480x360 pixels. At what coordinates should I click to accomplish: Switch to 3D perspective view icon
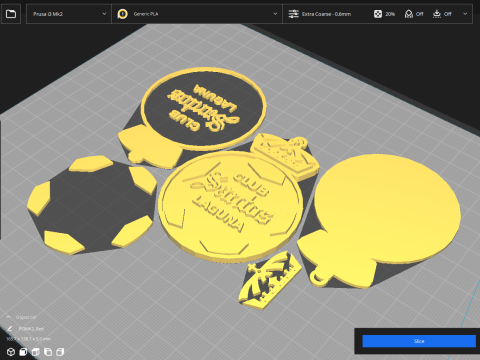(11, 352)
